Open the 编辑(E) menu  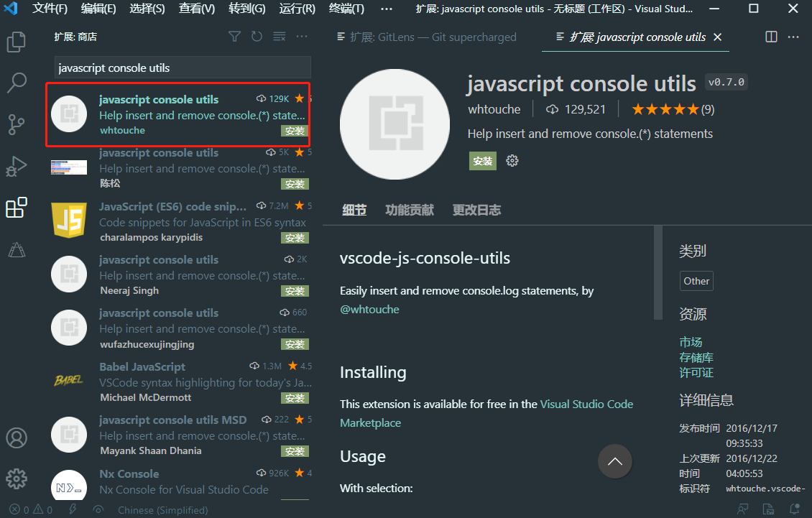(98, 9)
